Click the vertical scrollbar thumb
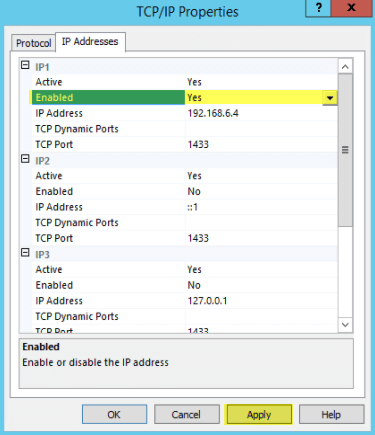This screenshot has width=375, height=435. tap(345, 150)
